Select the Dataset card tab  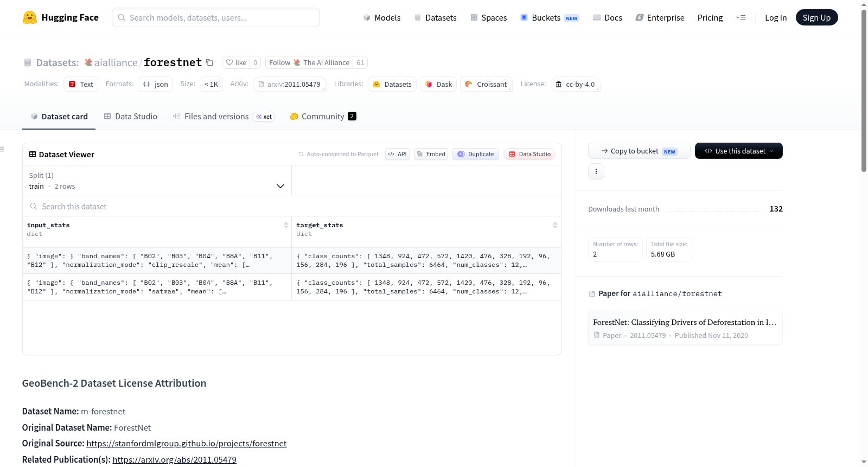(x=59, y=116)
